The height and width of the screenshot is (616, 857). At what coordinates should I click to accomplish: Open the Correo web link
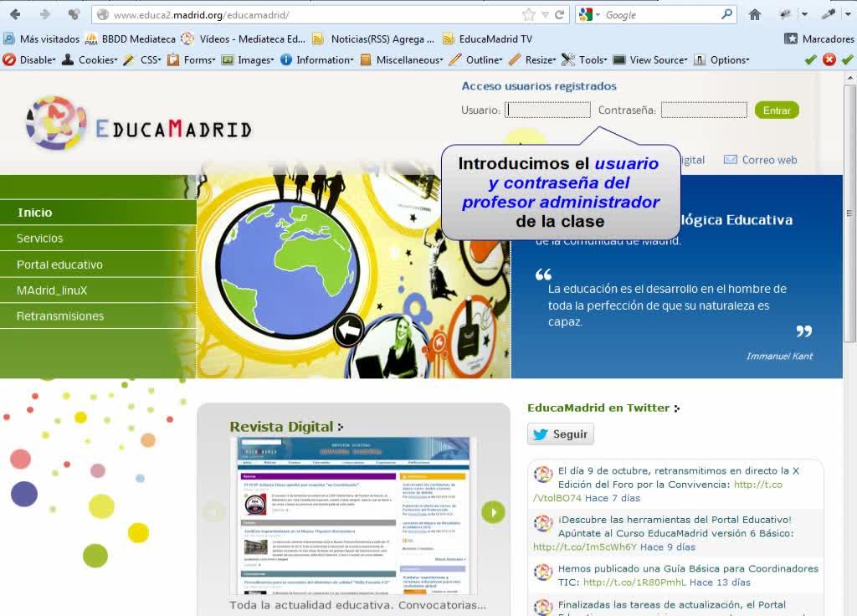pos(760,160)
